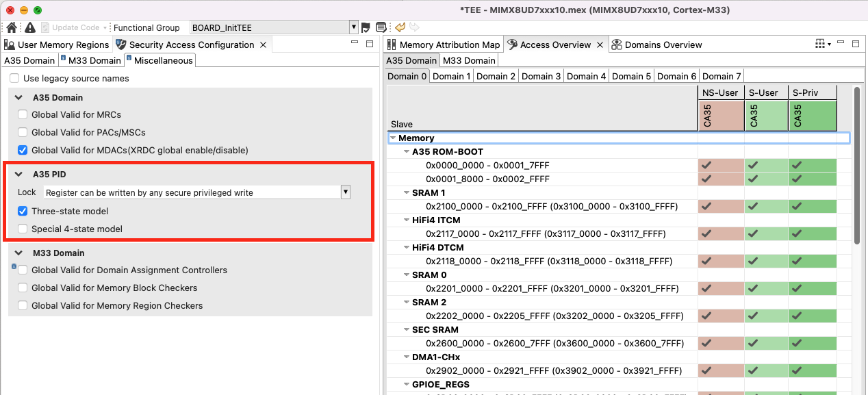Open the User Memory Regions tab
Image resolution: width=868 pixels, height=395 pixels.
coord(57,44)
